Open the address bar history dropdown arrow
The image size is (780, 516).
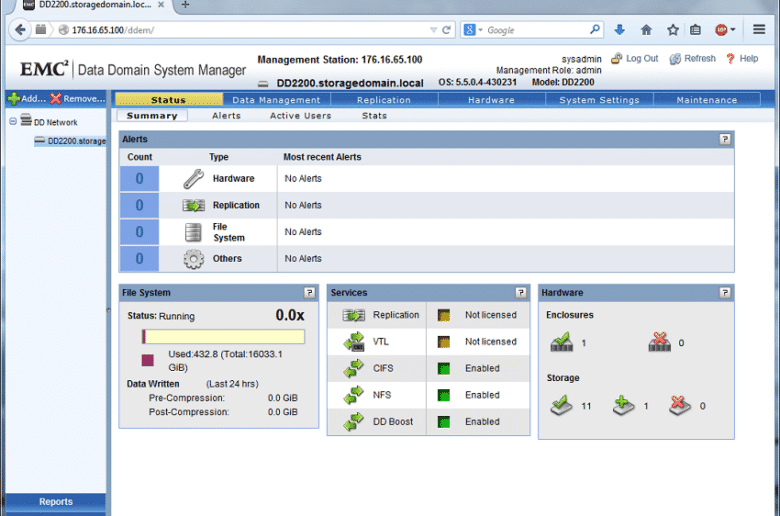coord(433,30)
